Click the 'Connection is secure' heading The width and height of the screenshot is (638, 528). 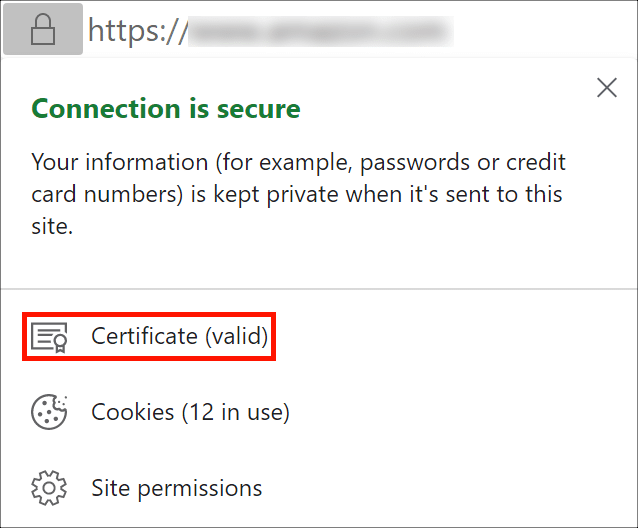[166, 108]
